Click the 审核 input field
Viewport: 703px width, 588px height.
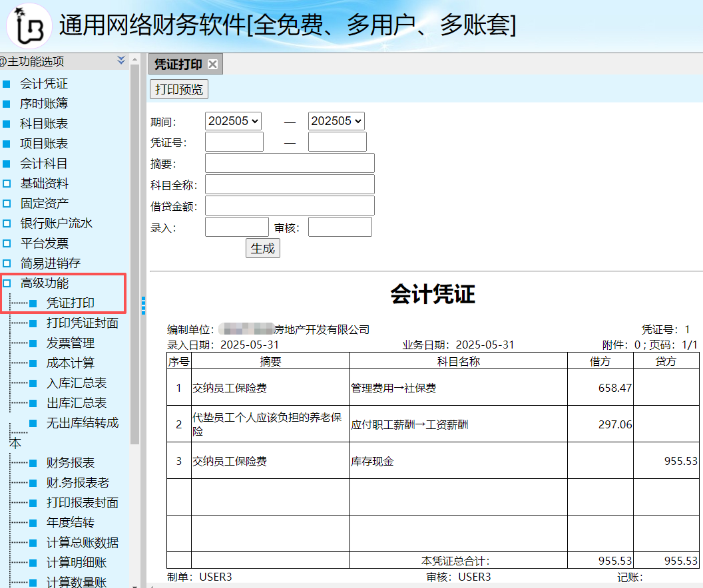tap(340, 227)
